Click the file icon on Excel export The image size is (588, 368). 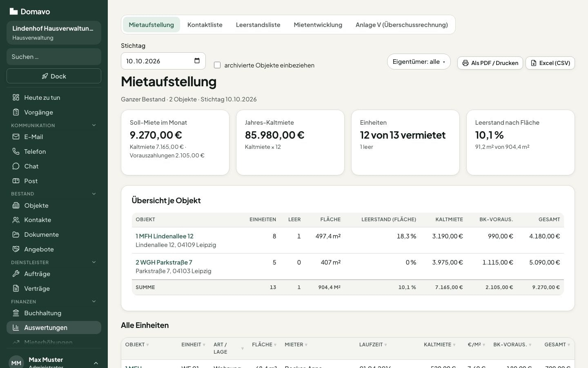[534, 63]
